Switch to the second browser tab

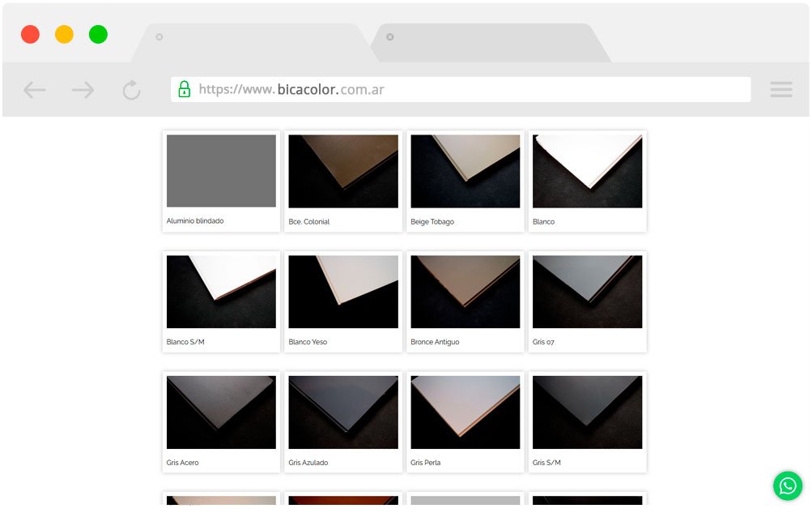pos(491,42)
